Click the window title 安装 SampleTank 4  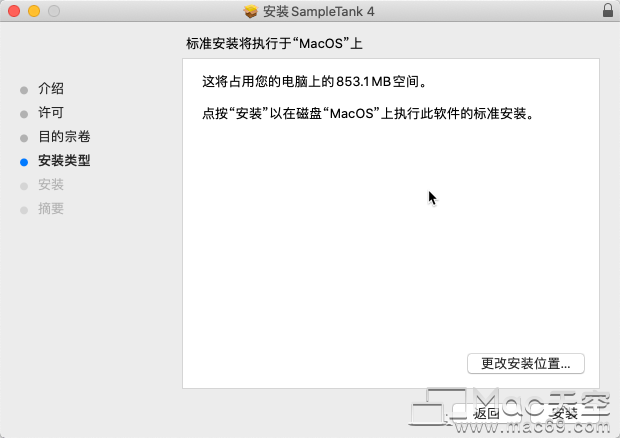[319, 11]
